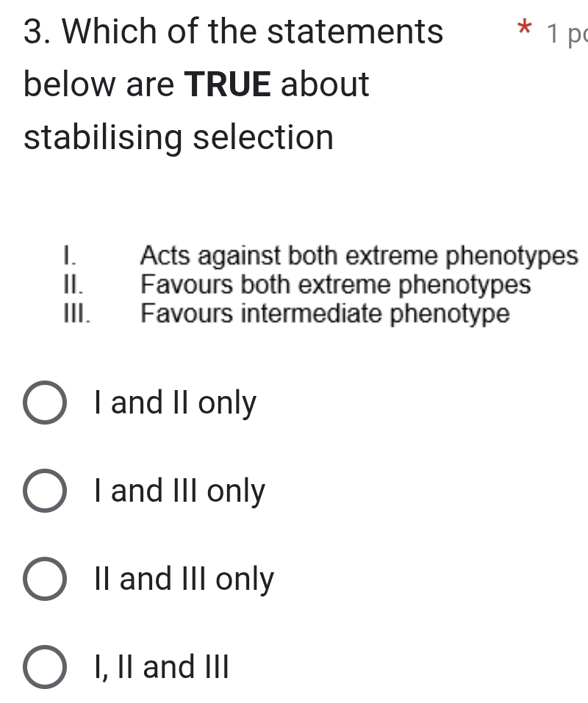This screenshot has height=703, width=588.
Task: Click the 'I and III only' option text
Action: tap(179, 491)
